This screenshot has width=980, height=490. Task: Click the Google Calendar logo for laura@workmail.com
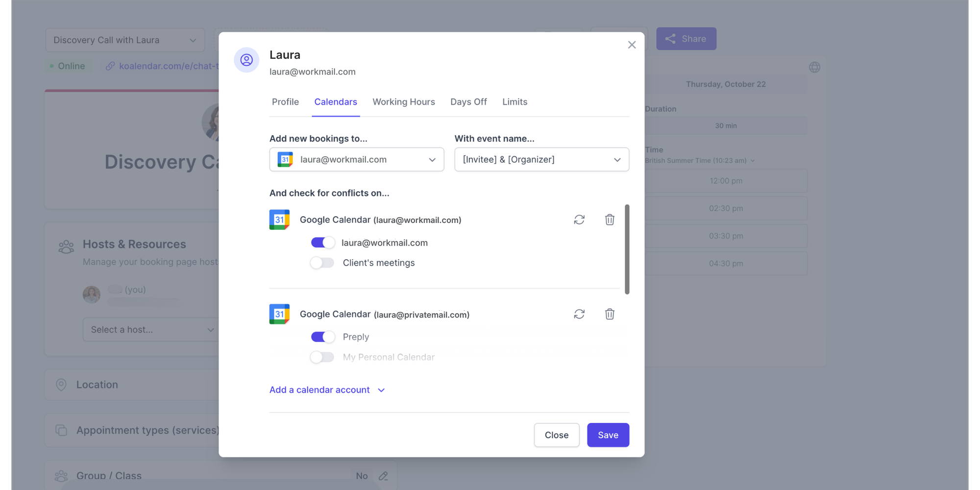(x=279, y=220)
